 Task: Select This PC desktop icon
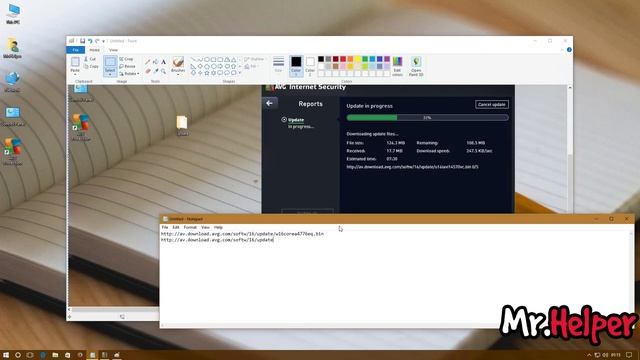point(13,14)
